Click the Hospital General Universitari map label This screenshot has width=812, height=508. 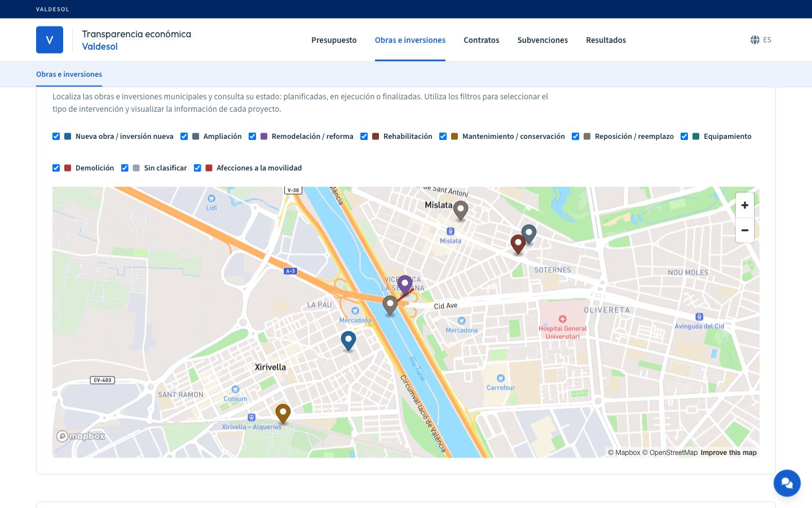pos(563,332)
